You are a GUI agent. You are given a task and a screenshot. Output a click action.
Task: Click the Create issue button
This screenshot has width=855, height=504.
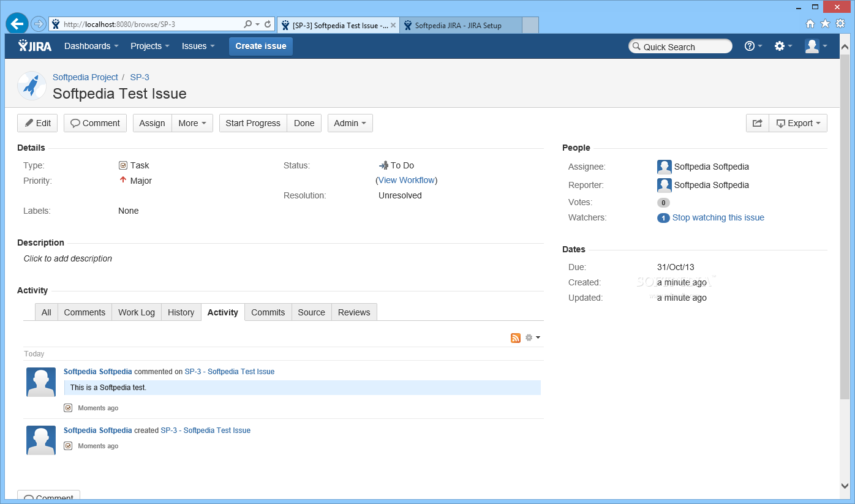click(261, 46)
